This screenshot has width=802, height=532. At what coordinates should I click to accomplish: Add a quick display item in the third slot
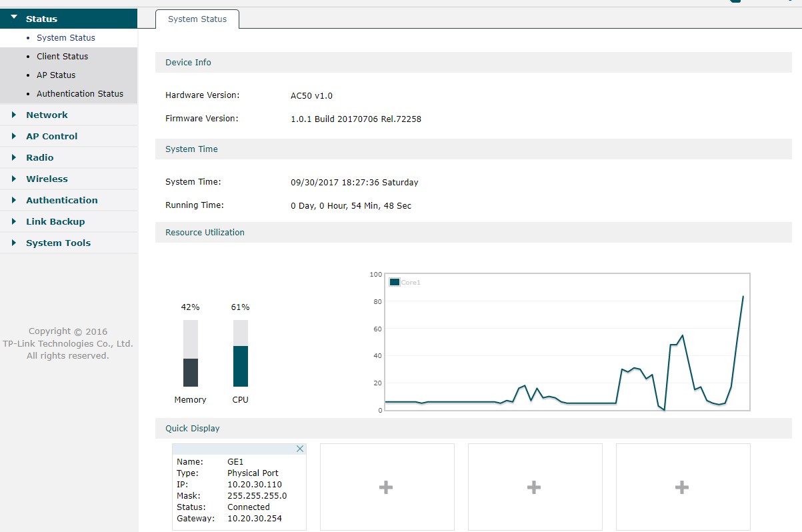pos(535,487)
